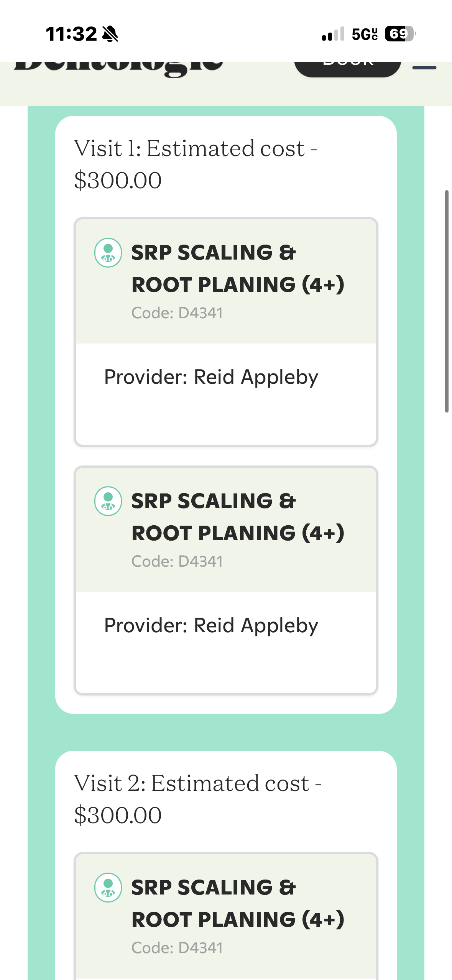Image resolution: width=452 pixels, height=980 pixels.
Task: Select Visit 1 estimated cost heading
Action: tap(196, 164)
